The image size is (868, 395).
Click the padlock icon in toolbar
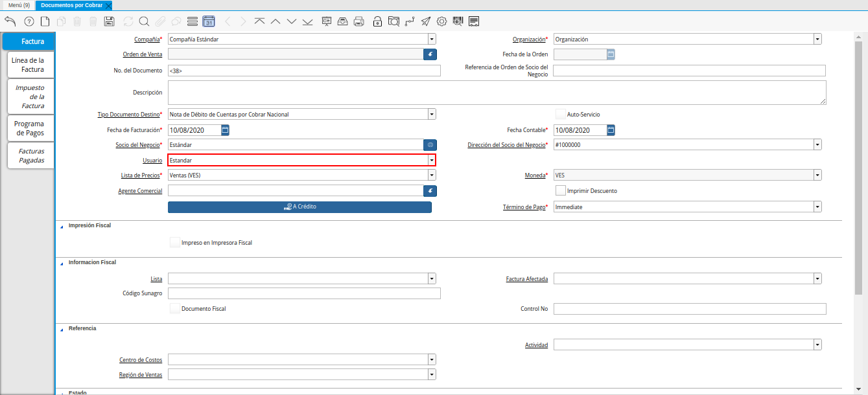[377, 21]
